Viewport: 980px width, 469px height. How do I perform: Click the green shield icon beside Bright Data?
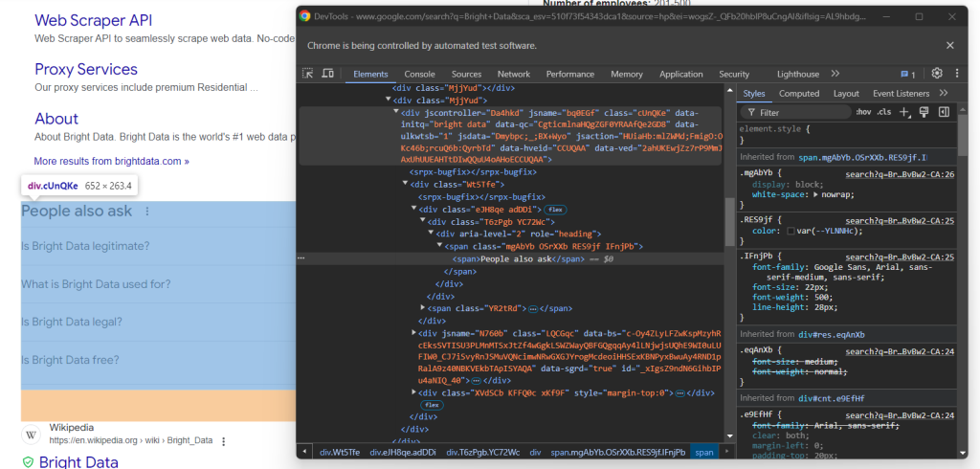[28, 462]
